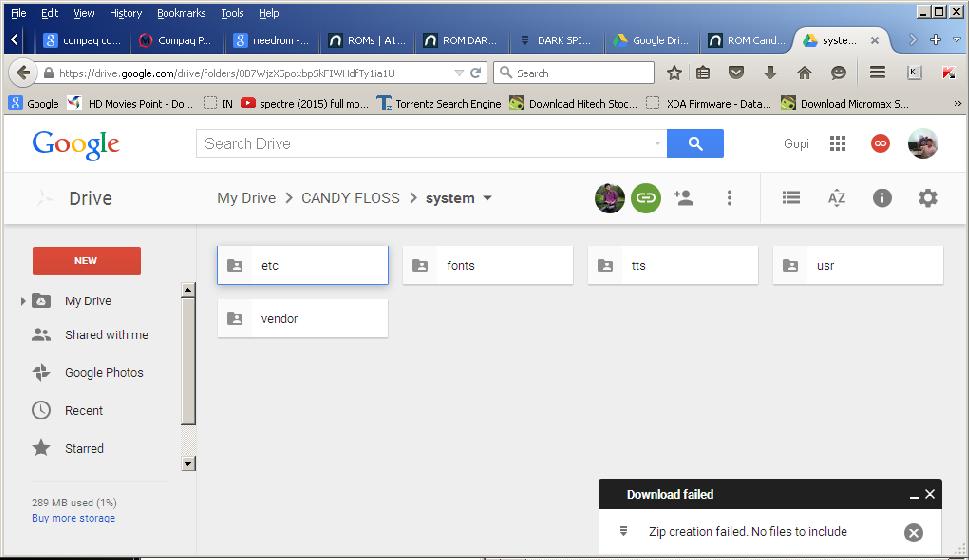Screen dimensions: 969x560
Task: Open the A-Z sort options
Action: (x=836, y=198)
